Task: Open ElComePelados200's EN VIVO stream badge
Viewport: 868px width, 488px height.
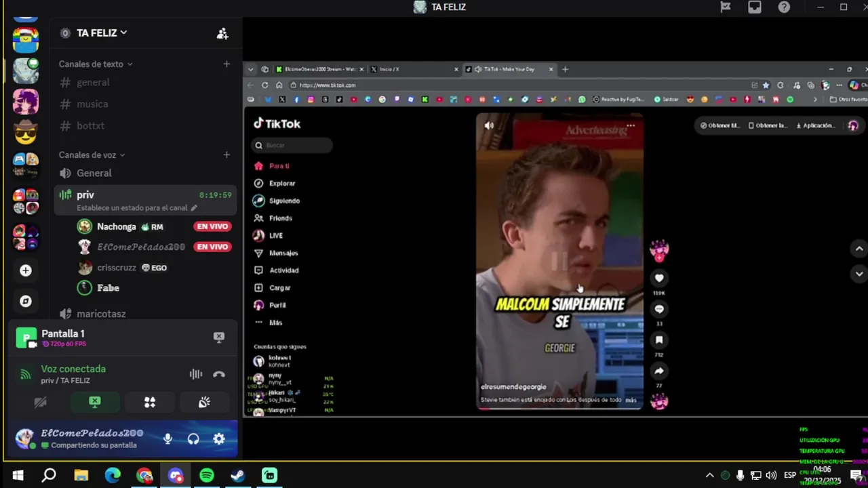Action: pyautogui.click(x=212, y=247)
